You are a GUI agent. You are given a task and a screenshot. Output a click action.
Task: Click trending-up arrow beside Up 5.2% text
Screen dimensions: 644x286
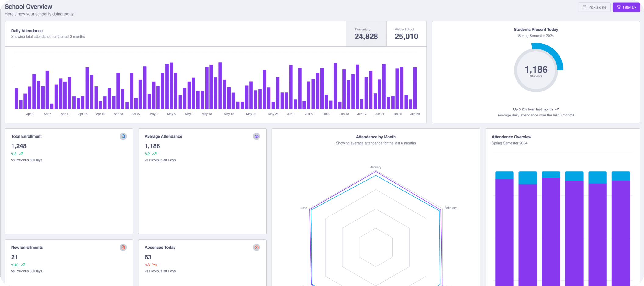557,109
